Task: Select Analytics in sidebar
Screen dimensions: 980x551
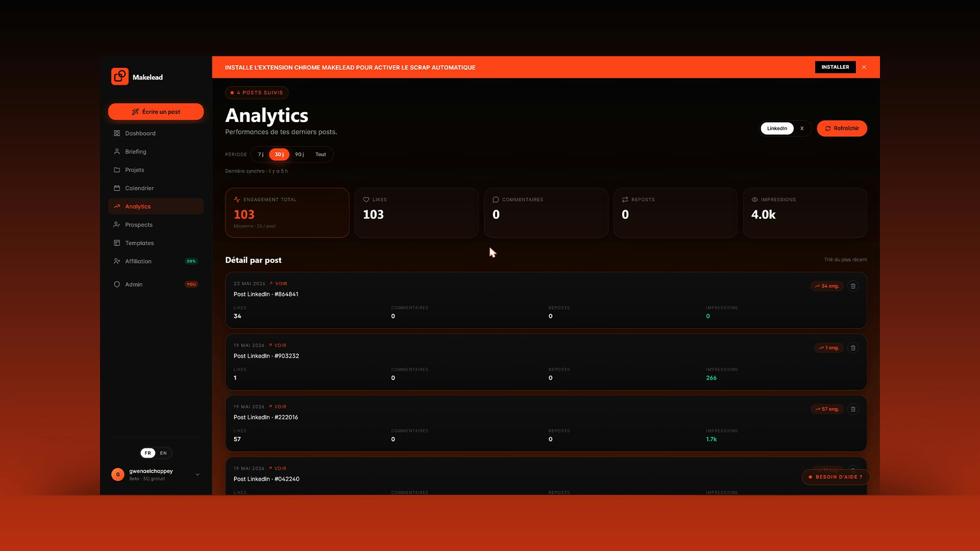Action: point(156,207)
